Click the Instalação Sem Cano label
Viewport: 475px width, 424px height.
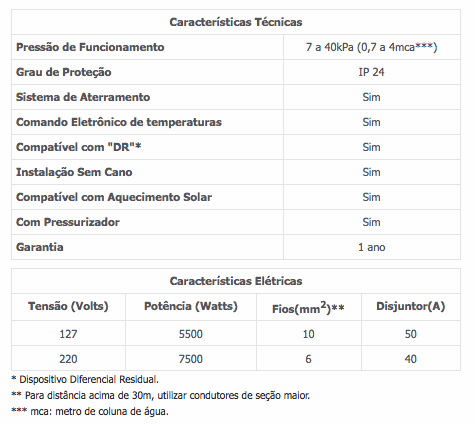coord(74,172)
